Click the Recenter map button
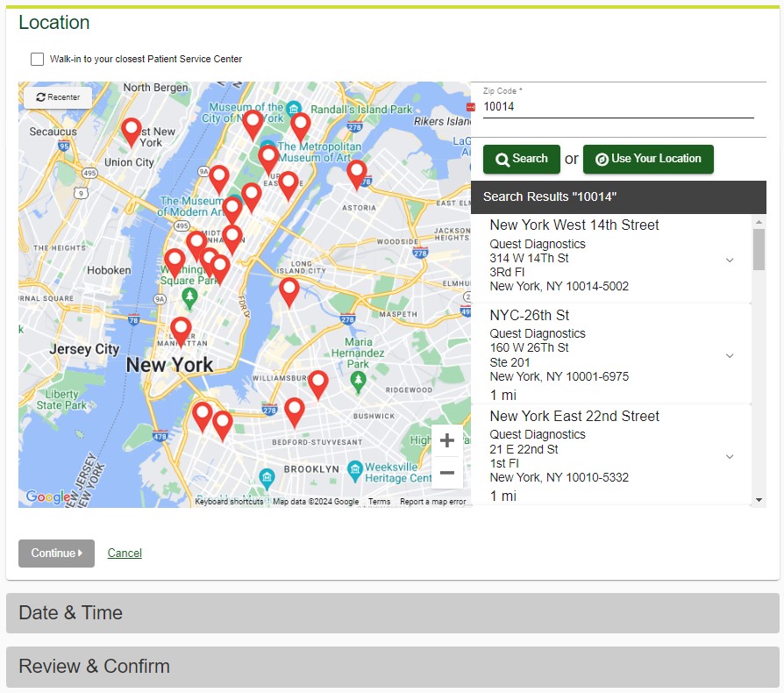This screenshot has width=784, height=693. pos(58,97)
